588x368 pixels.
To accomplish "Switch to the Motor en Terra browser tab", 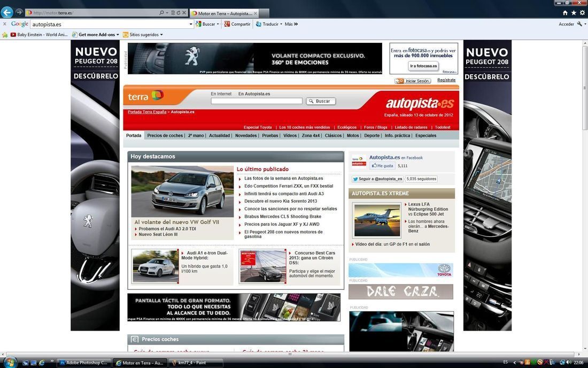I will (225, 13).
